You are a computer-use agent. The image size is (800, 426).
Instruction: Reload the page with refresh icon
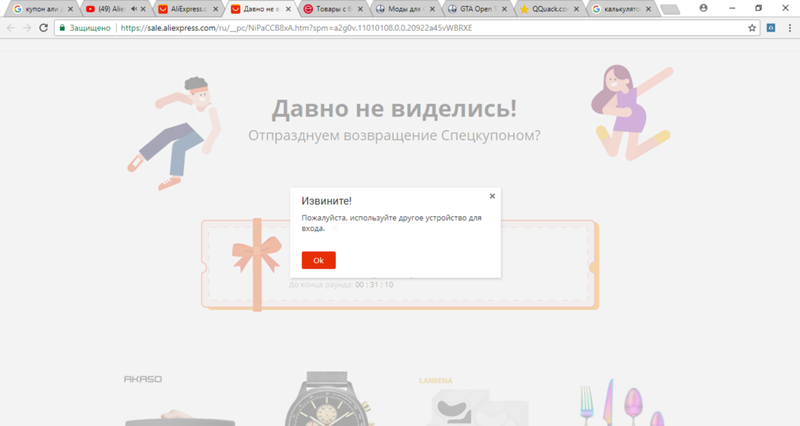tap(43, 28)
